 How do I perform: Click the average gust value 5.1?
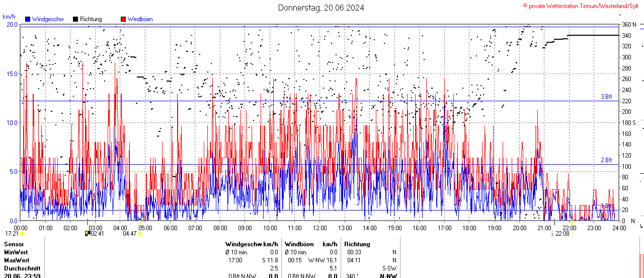(333, 268)
